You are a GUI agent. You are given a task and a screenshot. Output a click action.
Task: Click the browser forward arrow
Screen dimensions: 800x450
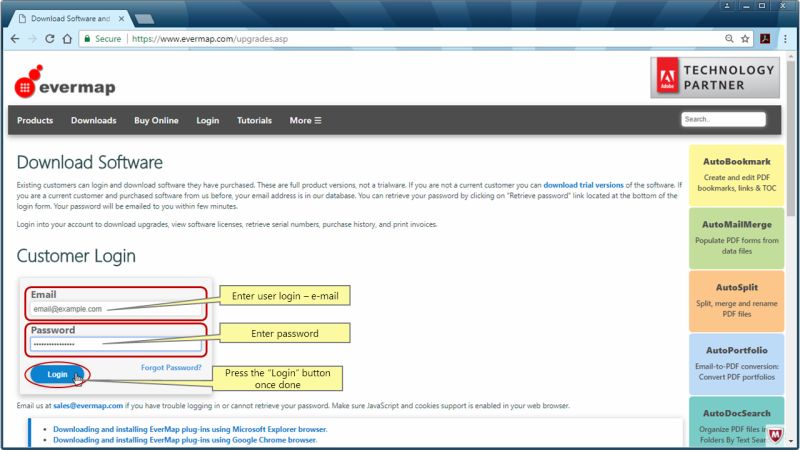32,39
